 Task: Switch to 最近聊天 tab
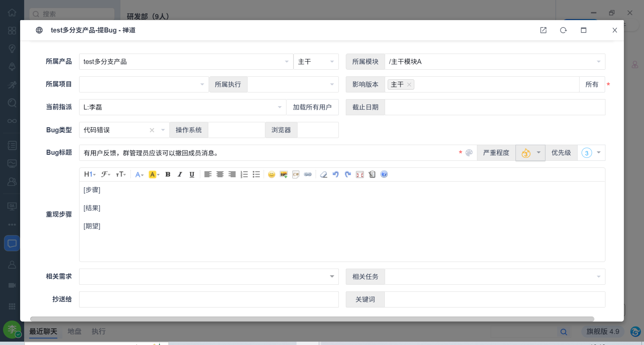click(43, 331)
